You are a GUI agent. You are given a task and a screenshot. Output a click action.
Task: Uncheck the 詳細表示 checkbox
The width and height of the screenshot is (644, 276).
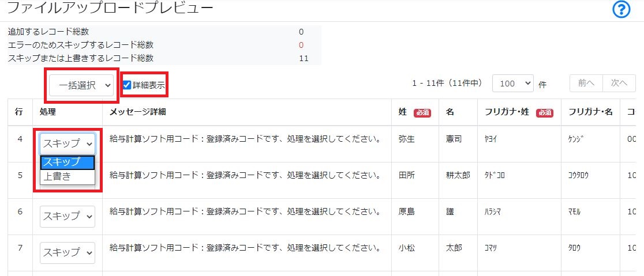[x=127, y=85]
